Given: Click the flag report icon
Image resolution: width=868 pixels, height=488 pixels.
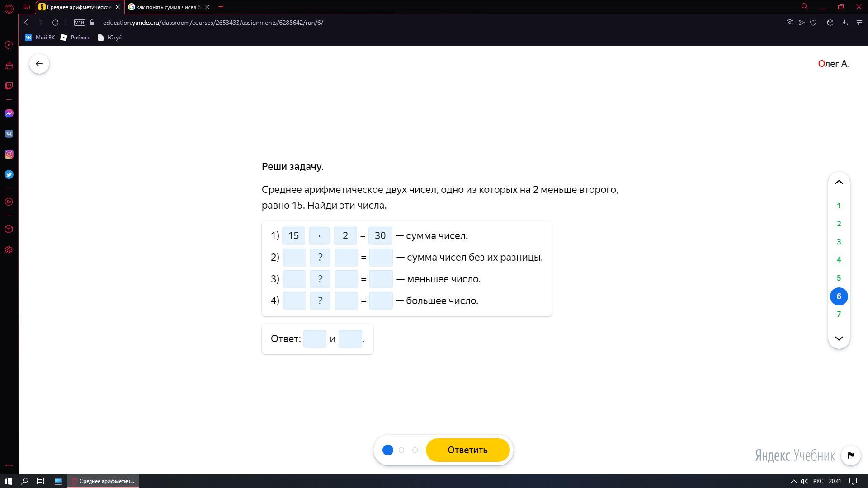Looking at the screenshot, I should pos(850,455).
